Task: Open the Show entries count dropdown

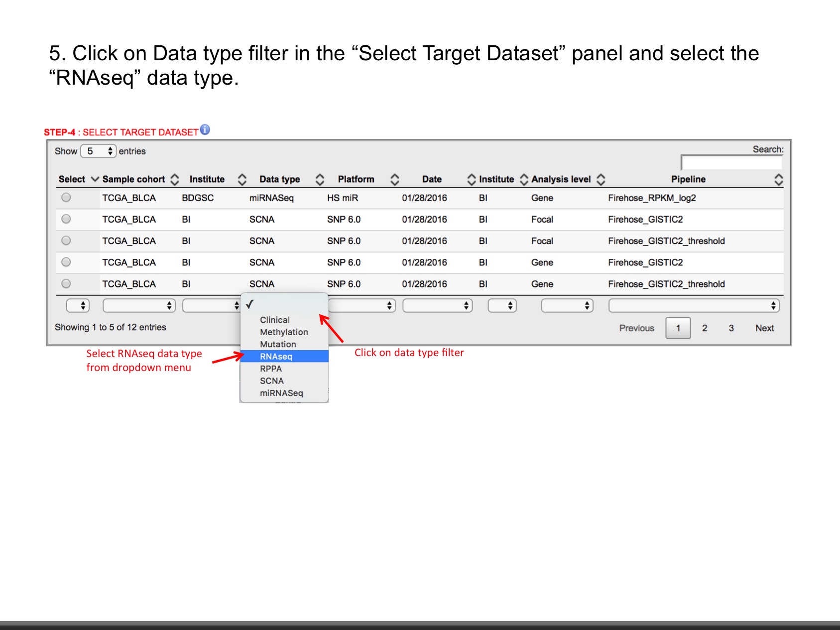Action: tap(99, 151)
